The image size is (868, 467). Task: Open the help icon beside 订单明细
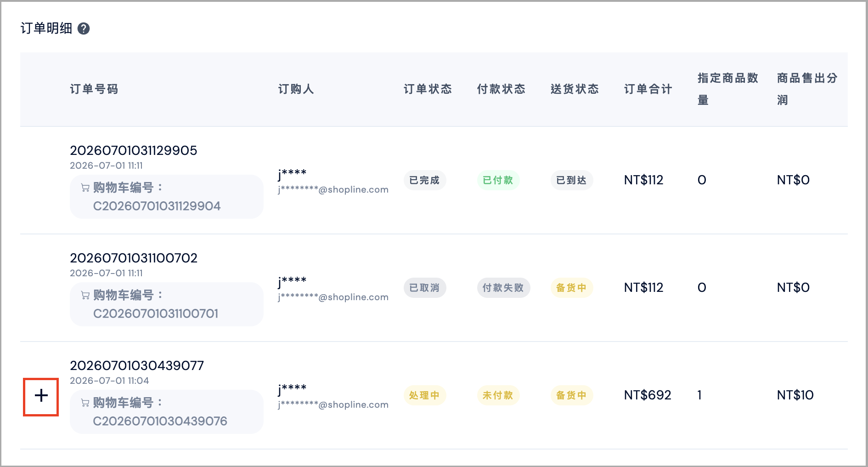click(x=84, y=28)
